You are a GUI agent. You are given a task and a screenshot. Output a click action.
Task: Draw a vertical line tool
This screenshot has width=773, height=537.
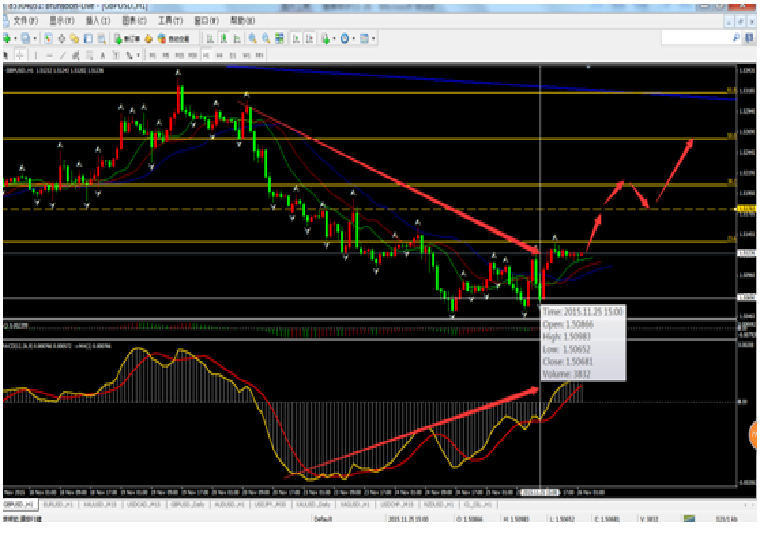pos(36,55)
